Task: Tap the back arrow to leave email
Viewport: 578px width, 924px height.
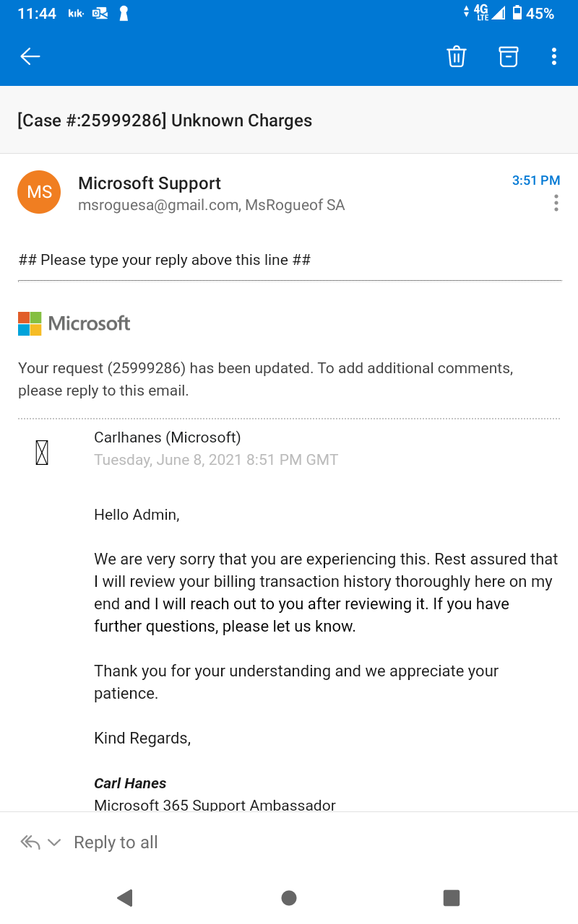Action: [30, 56]
